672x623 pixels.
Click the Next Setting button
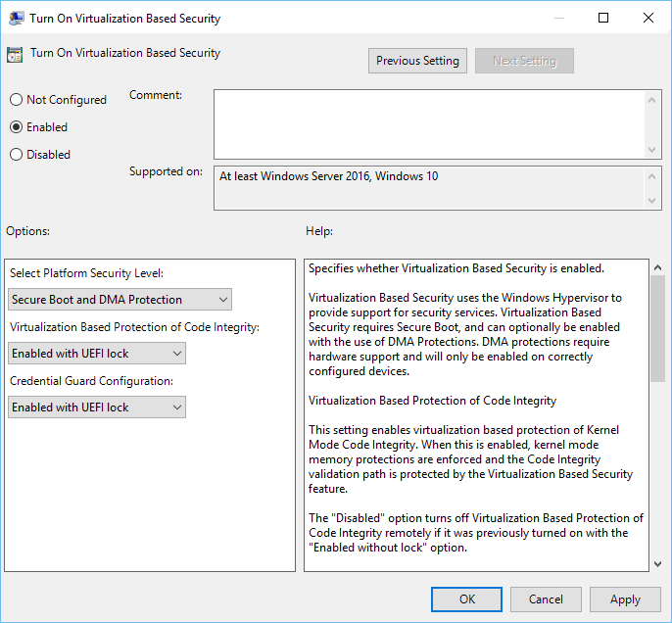524,61
